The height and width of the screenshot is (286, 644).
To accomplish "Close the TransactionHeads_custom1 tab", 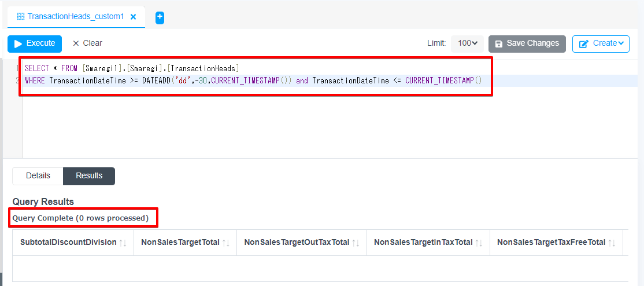I will click(134, 17).
